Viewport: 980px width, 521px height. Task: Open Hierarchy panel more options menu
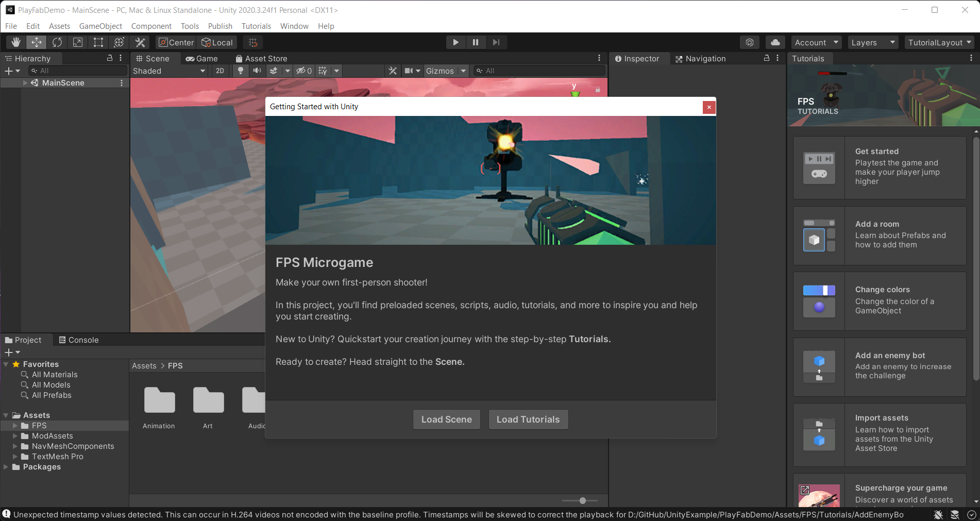tap(121, 58)
